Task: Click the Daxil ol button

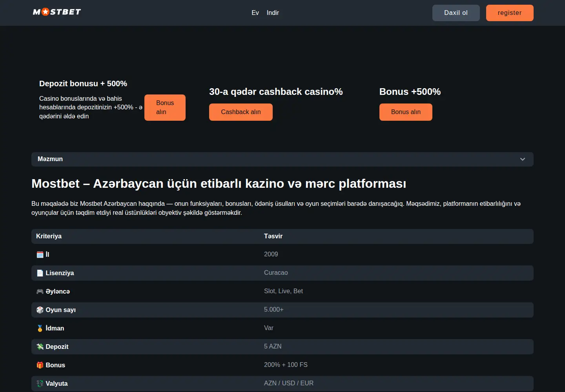Action: [x=456, y=13]
